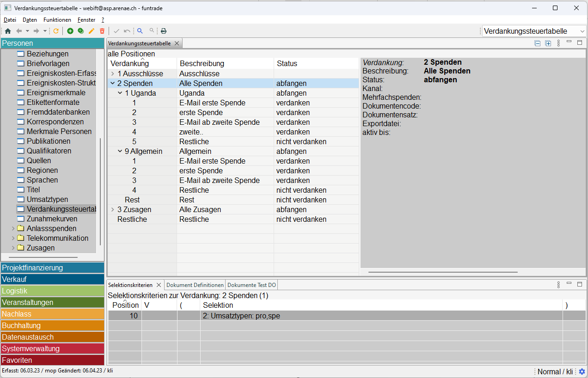Expand the 1 Ausschlüsse row
588x378 pixels.
113,73
